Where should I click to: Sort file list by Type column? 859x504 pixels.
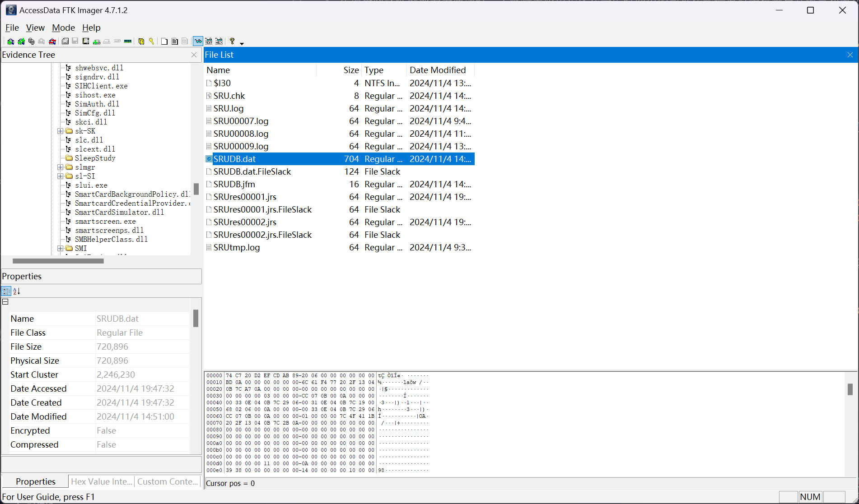point(384,70)
